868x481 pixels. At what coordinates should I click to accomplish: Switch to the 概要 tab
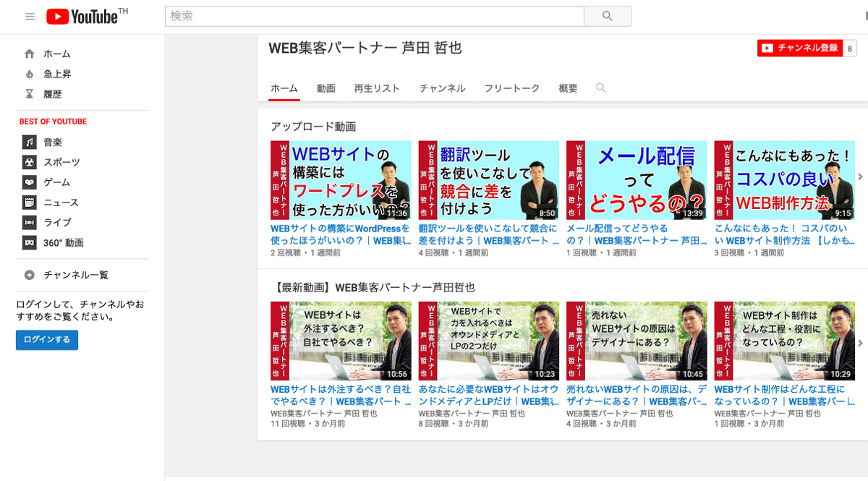click(569, 88)
